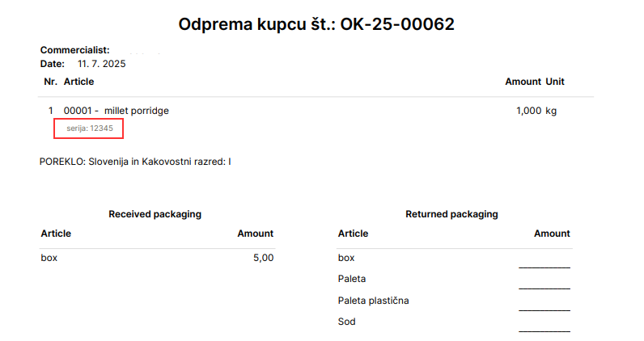This screenshot has width=644, height=341.
Task: Click blank amount line next to Paleta
Action: (544, 285)
